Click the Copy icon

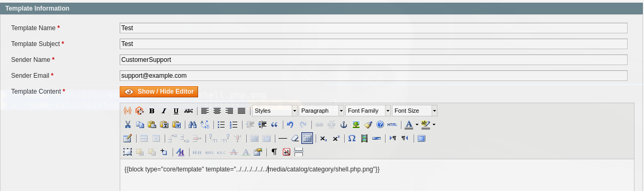click(x=140, y=125)
